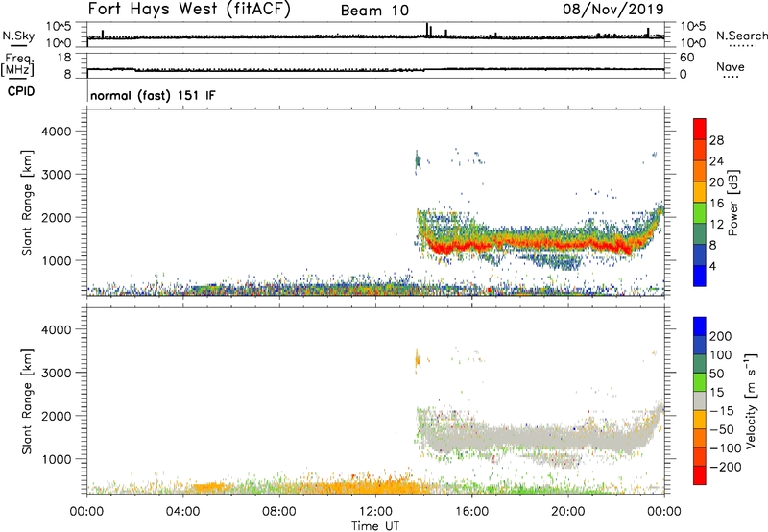Click the "Velocity [m s⁻¹]" colorbar title
The width and height of the screenshot is (768, 532).
(750, 400)
